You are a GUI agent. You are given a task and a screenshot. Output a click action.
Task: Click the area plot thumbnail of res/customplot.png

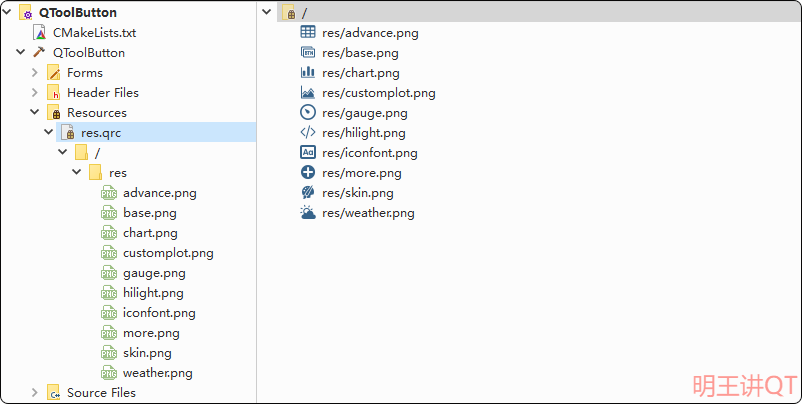[308, 92]
